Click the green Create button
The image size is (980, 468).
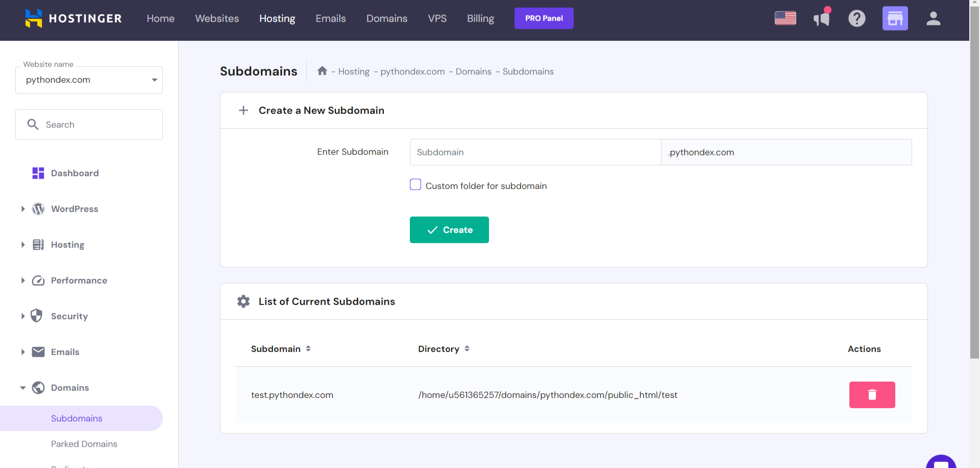pyautogui.click(x=449, y=230)
